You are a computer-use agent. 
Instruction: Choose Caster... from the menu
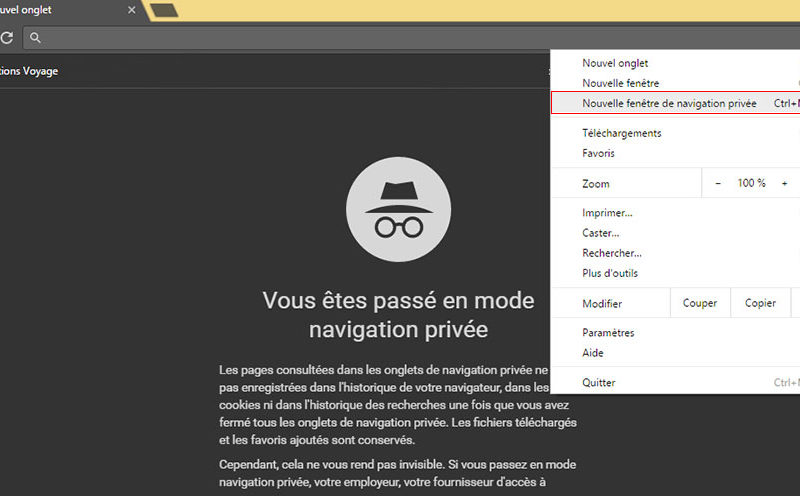pyautogui.click(x=601, y=233)
